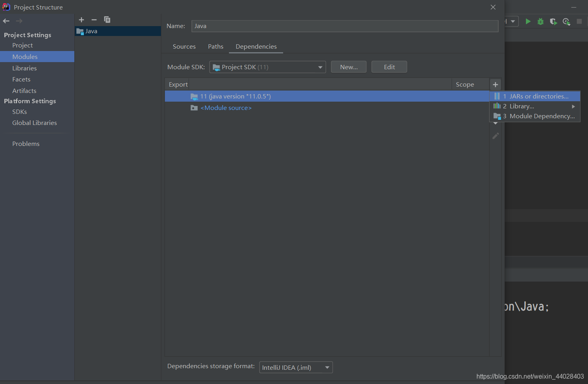Open run configuration dropdown in IDE toolbar
This screenshot has width=588, height=384.
pos(512,21)
